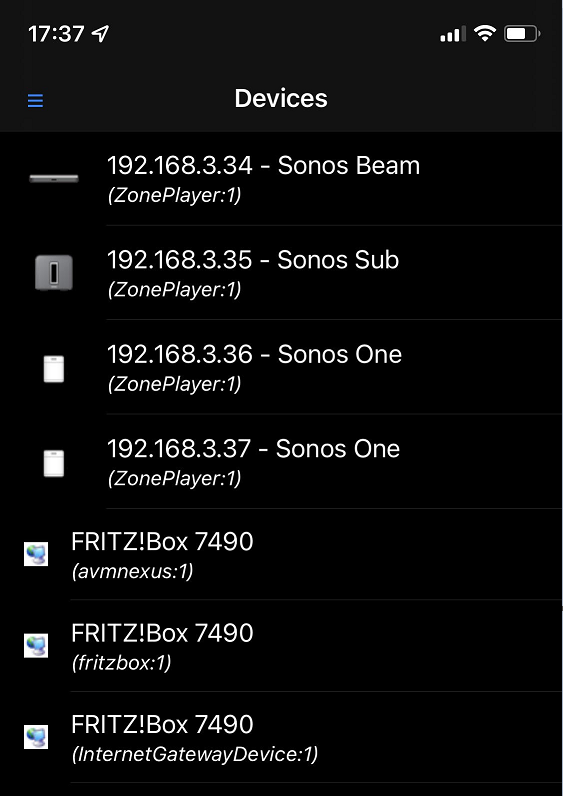Select FRITZ!Box 7490 fritzbox:1 entry

(281, 646)
